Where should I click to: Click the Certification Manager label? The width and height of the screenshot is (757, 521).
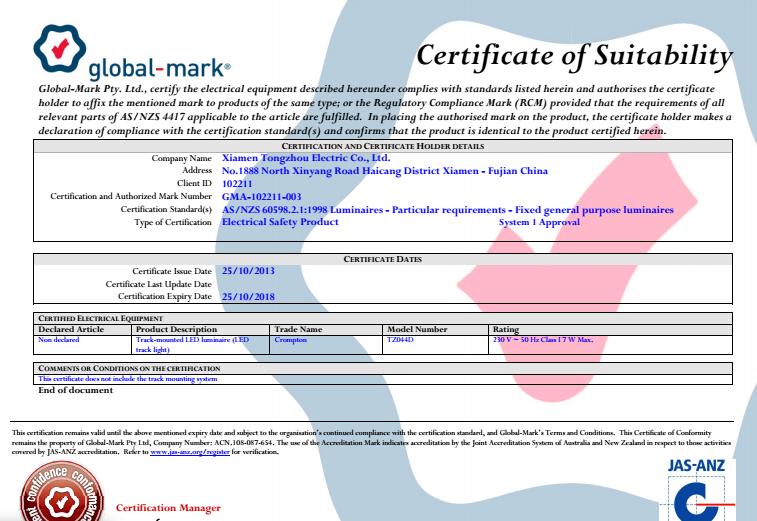pos(168,508)
